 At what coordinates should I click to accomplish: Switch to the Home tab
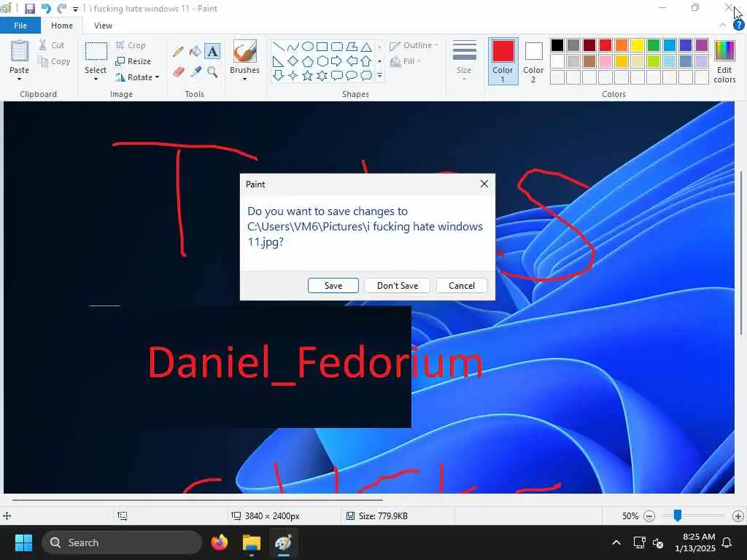click(x=62, y=26)
